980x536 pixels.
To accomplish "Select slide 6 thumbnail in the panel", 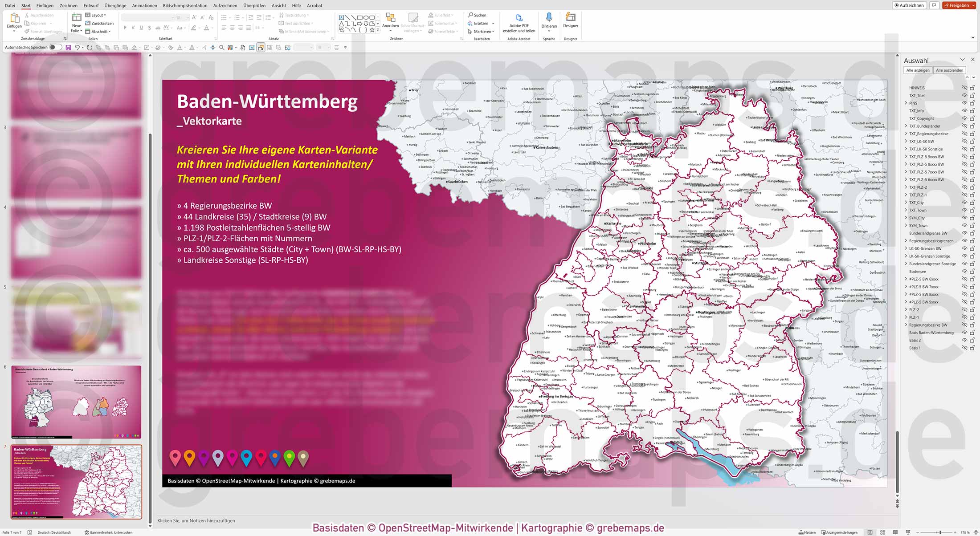I will point(75,401).
